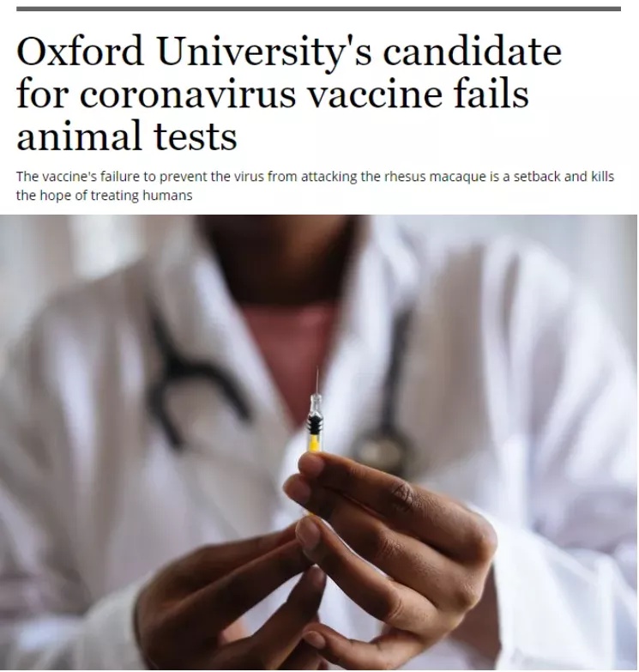Click the word "University's" in the headline

tap(264, 51)
